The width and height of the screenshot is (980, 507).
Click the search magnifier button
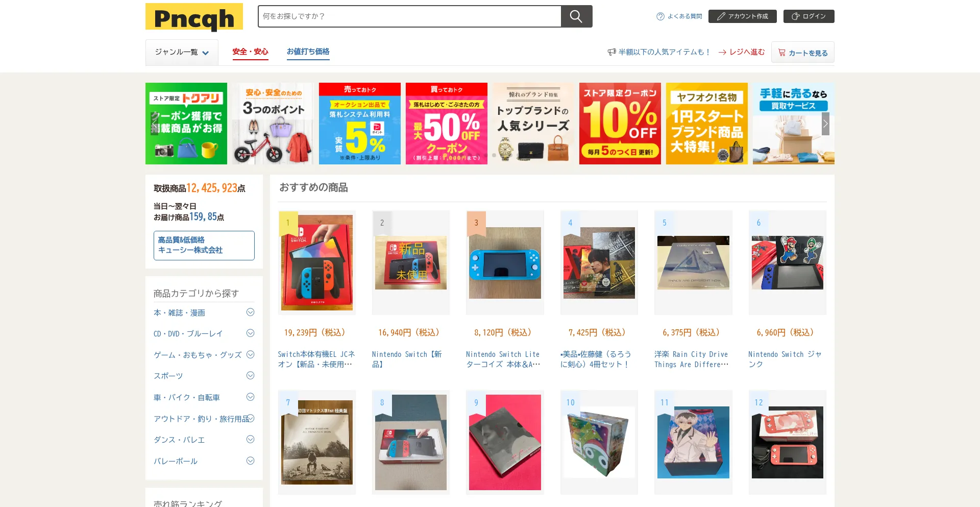576,16
